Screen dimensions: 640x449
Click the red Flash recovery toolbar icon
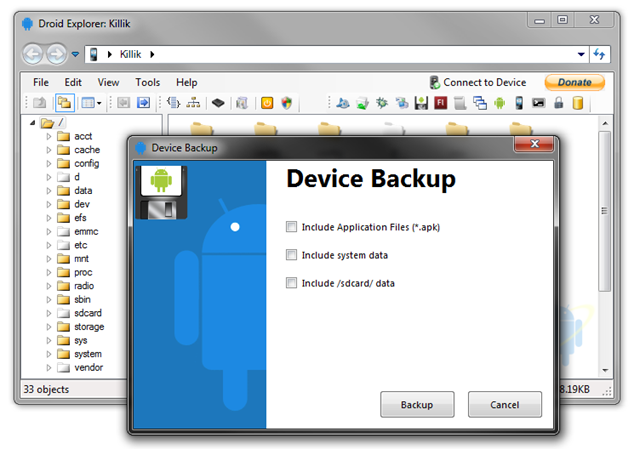(440, 103)
